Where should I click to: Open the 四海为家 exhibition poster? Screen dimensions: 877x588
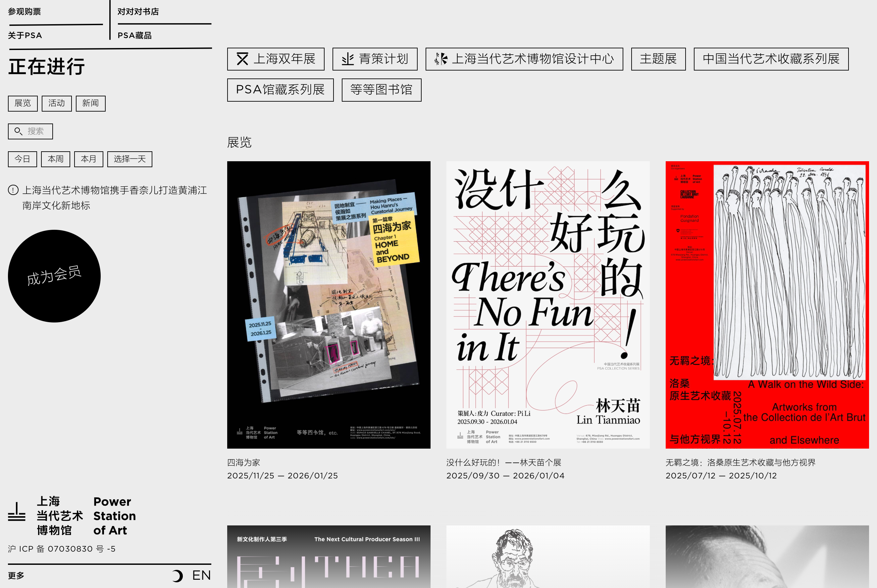[x=329, y=305]
